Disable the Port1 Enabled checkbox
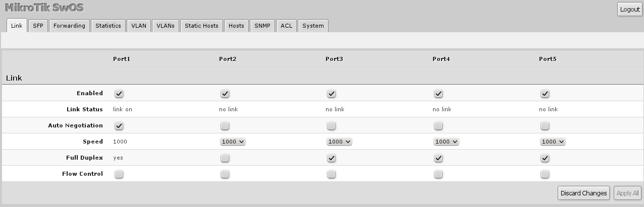This screenshot has width=644, height=207. (x=119, y=94)
